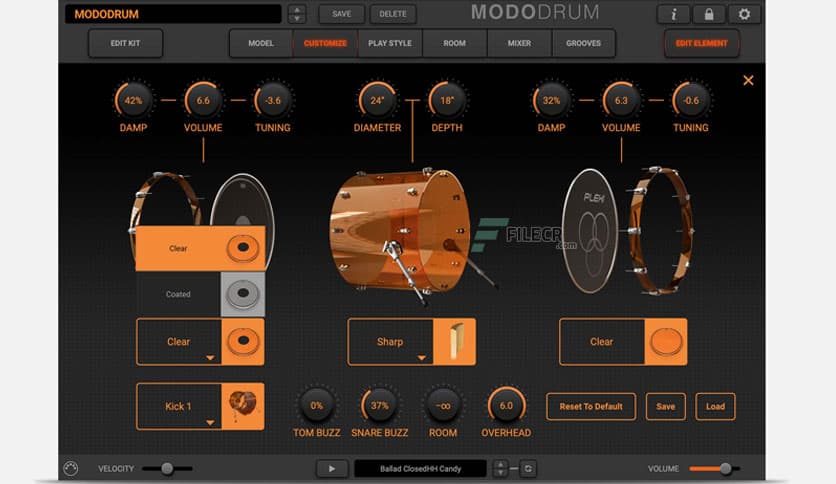Screen dimensions: 836x484
Task: Open the MIXER tab
Action: (x=519, y=43)
